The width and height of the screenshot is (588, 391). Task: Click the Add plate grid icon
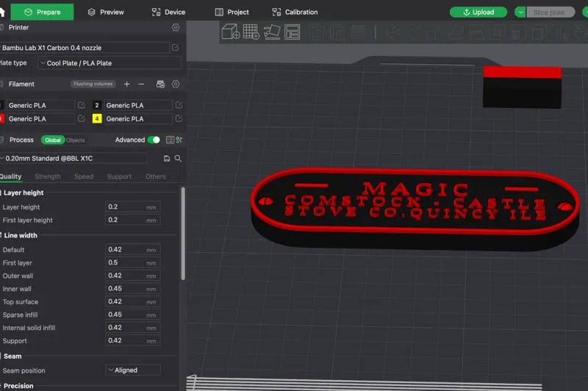pos(251,32)
